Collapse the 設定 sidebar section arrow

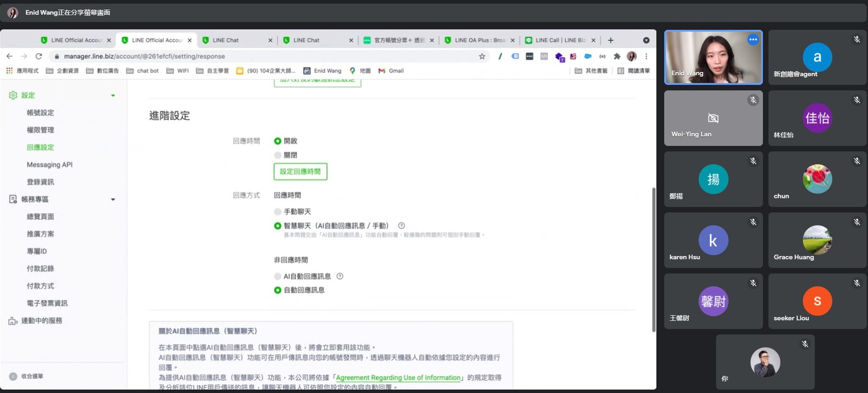tap(113, 96)
